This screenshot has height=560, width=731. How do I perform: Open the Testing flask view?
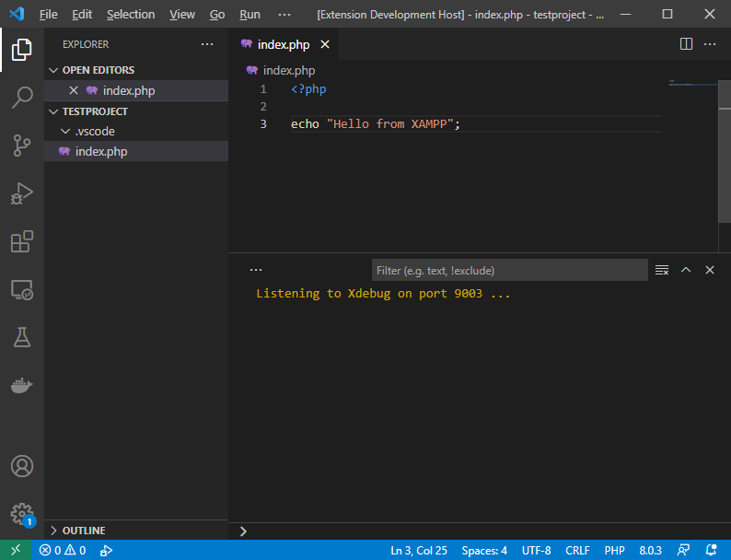[x=21, y=338]
